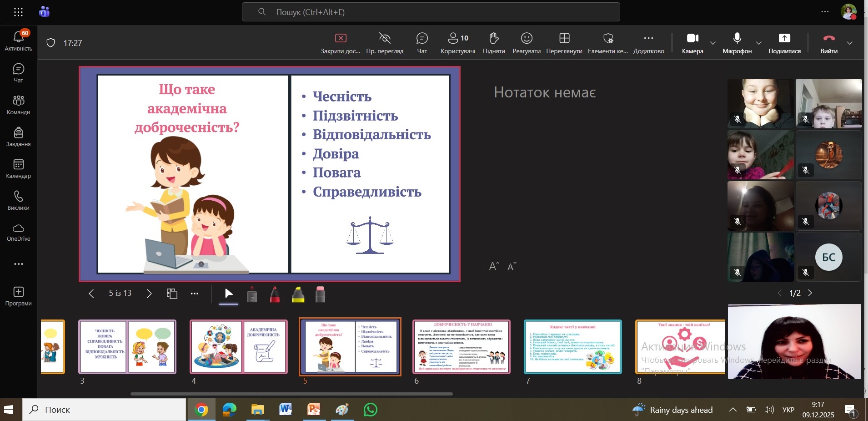Image resolution: width=868 pixels, height=421 pixels.
Task: Expand microphone options dropdown arrow
Action: [758, 43]
